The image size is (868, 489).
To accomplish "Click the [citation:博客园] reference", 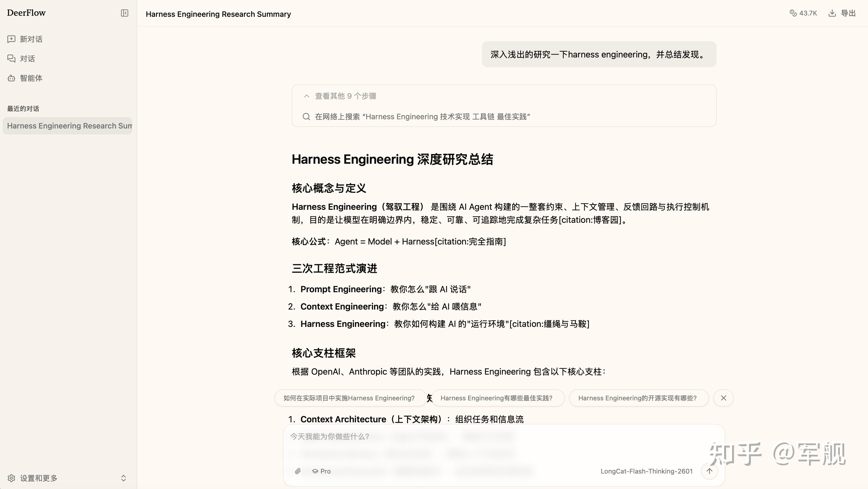I will click(590, 220).
